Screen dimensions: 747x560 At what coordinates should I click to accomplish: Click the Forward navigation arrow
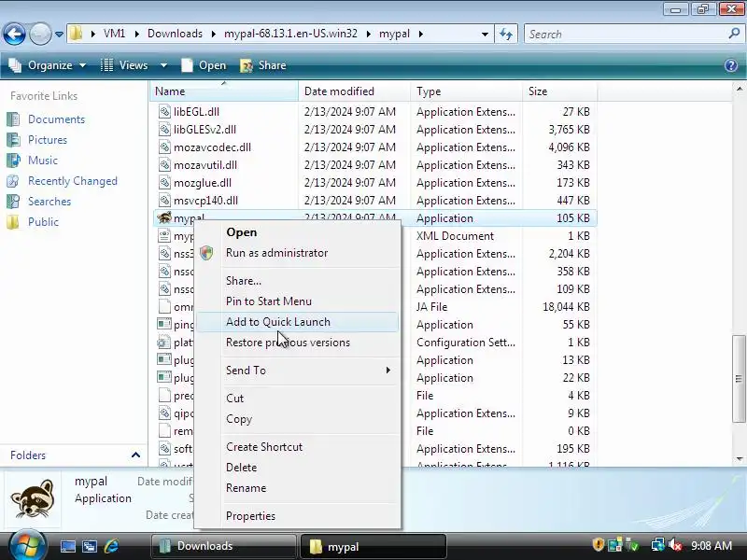[40, 34]
